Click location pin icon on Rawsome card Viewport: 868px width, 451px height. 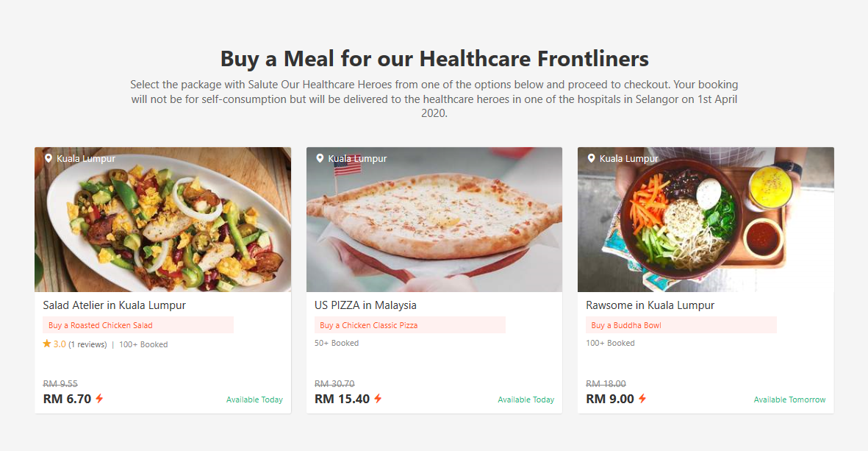click(x=592, y=158)
